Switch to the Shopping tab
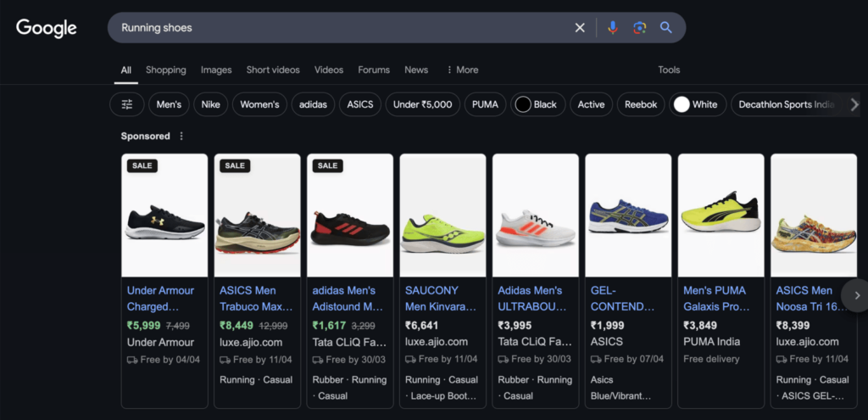This screenshot has width=868, height=420. click(166, 70)
